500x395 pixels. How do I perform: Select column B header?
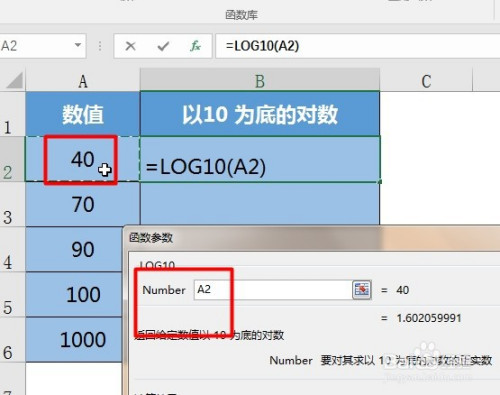(260, 81)
